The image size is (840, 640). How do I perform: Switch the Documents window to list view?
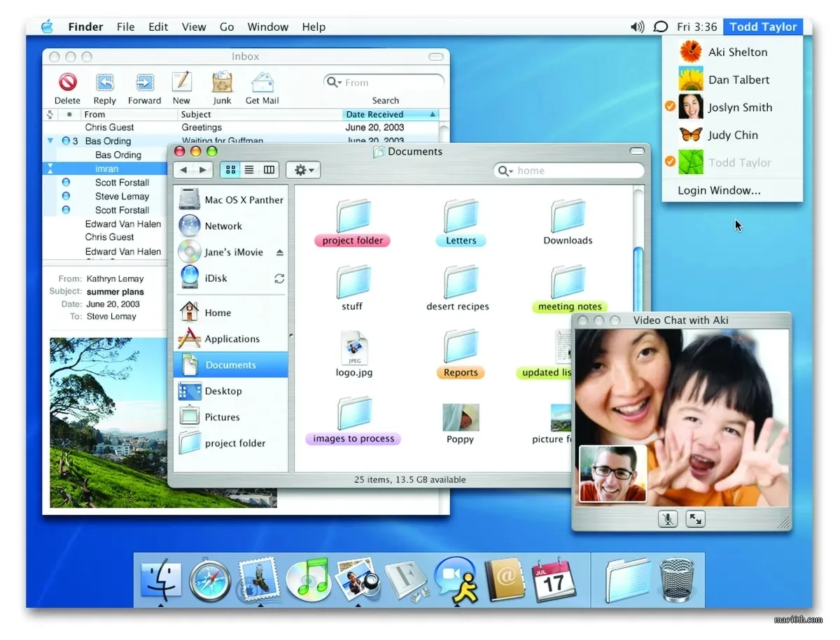[x=249, y=169]
